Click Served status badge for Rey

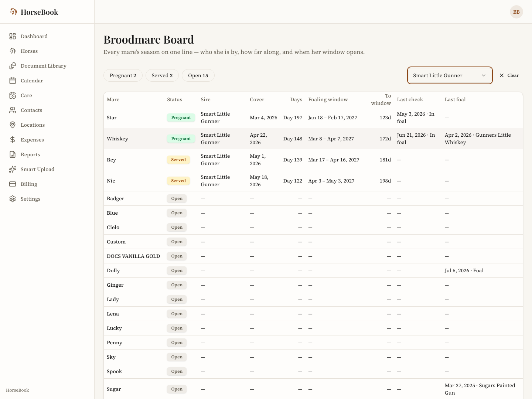(178, 160)
